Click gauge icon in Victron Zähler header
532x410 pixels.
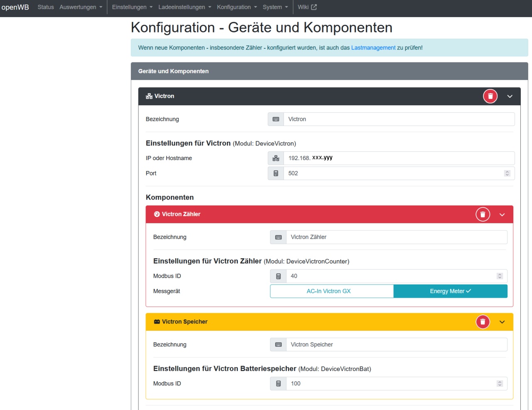(x=157, y=214)
